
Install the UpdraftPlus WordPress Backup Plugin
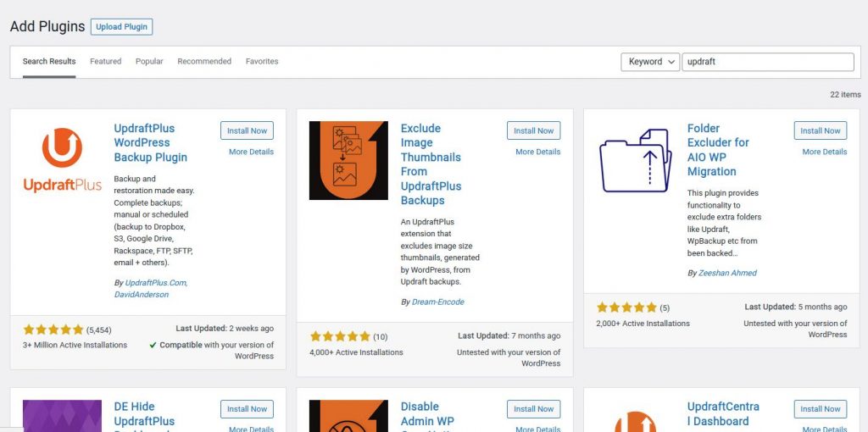[247, 130]
